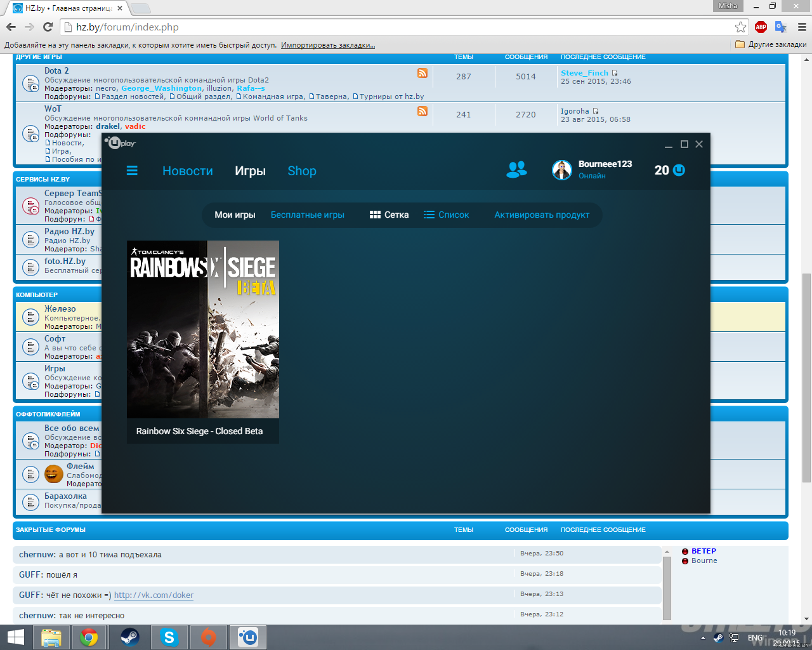The image size is (812, 650).
Task: Click Dota 2 forum RSS feed icon
Action: pos(422,73)
